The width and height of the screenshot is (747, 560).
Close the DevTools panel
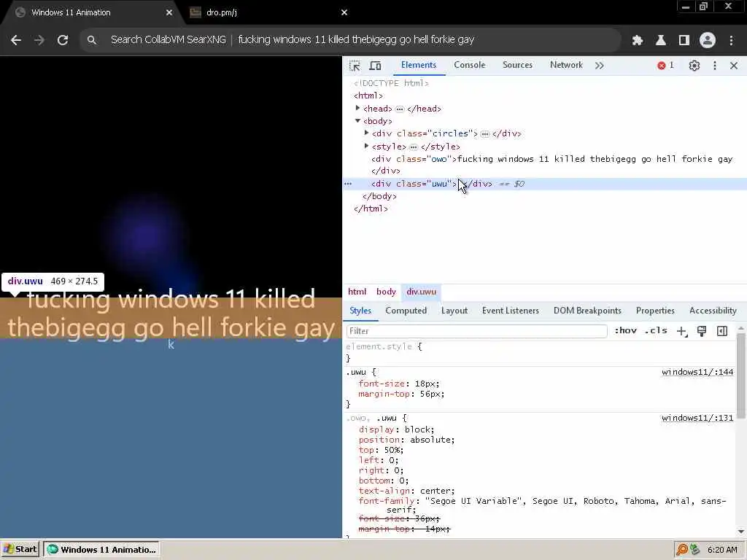click(x=734, y=66)
